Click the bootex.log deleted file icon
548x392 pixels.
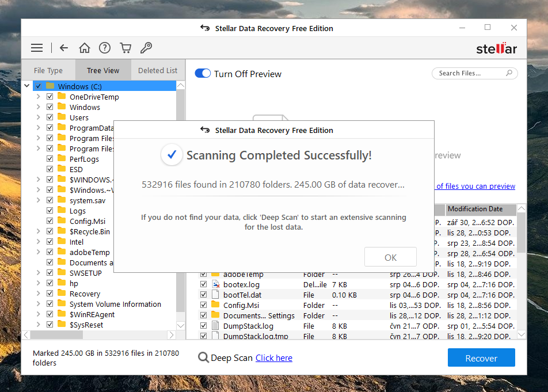coord(216,284)
